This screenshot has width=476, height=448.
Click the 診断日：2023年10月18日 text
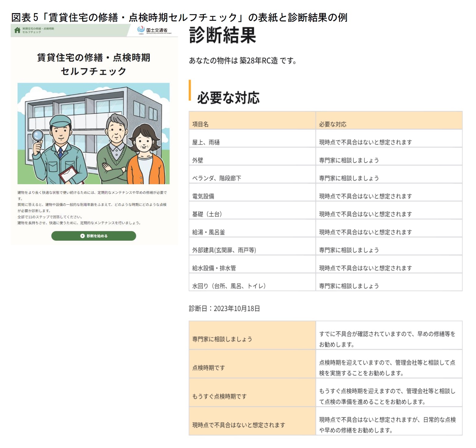tap(224, 308)
